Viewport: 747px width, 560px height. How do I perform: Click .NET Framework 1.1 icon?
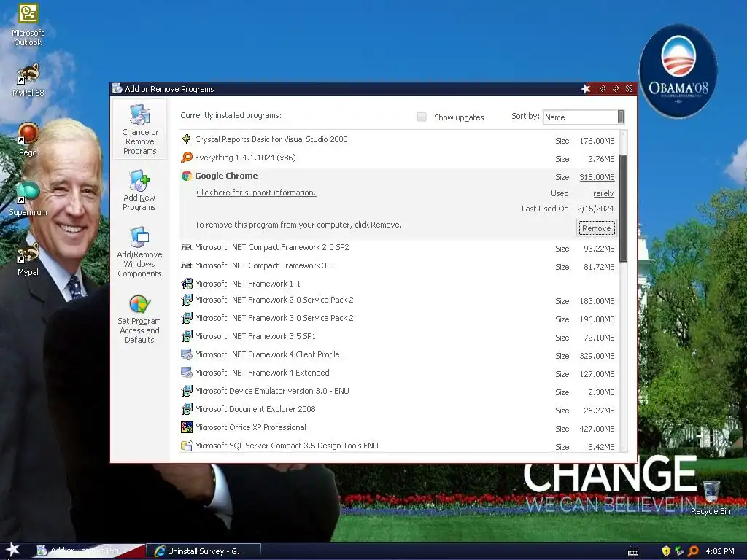(x=186, y=284)
